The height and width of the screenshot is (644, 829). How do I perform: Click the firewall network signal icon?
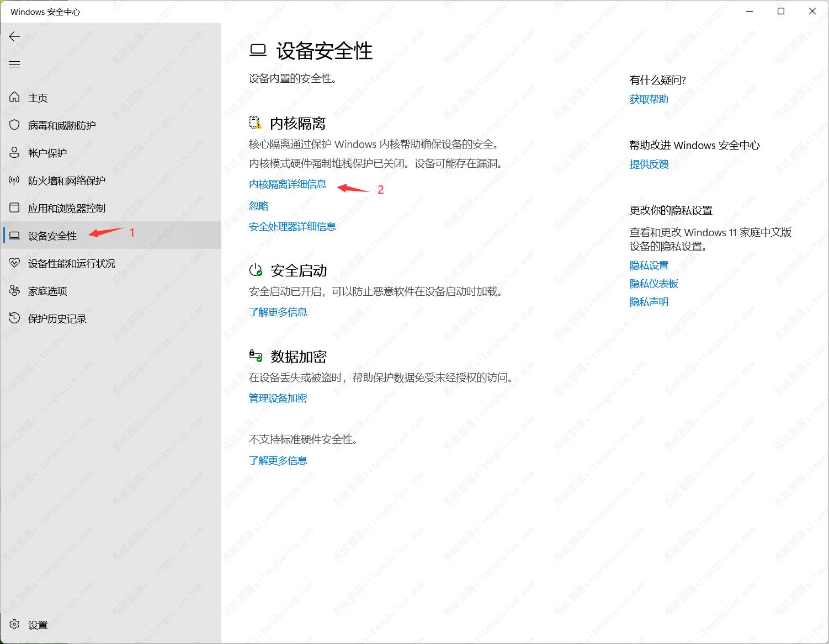pyautogui.click(x=14, y=180)
